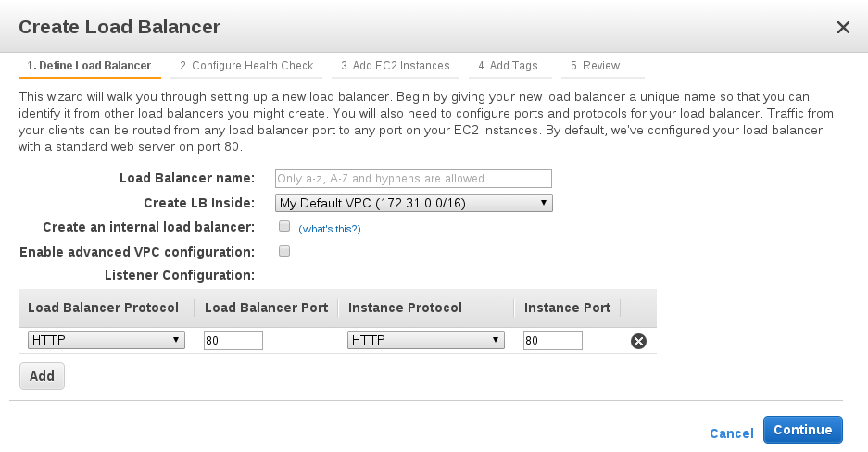The height and width of the screenshot is (452, 868).
Task: Click the Cancel link
Action: [731, 433]
